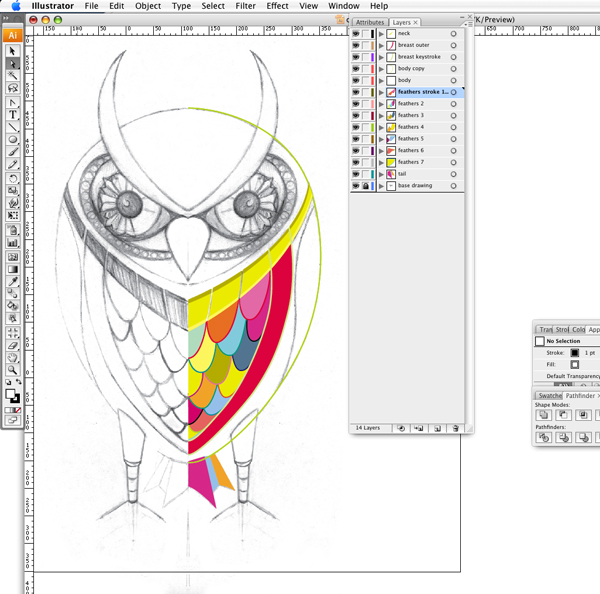The image size is (600, 594).
Task: Activate the Type tool
Action: [x=13, y=115]
